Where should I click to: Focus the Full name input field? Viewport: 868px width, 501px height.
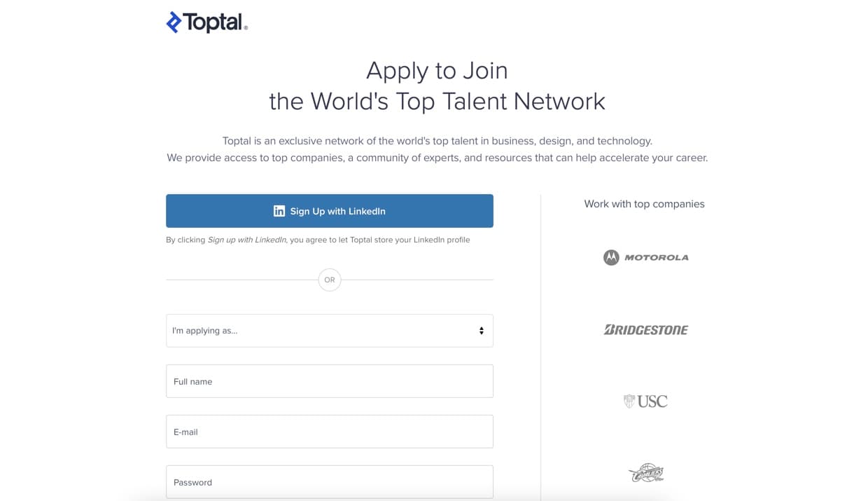[329, 381]
